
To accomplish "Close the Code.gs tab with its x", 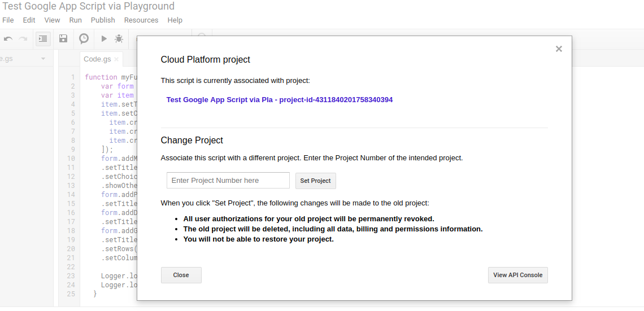I will (x=116, y=59).
